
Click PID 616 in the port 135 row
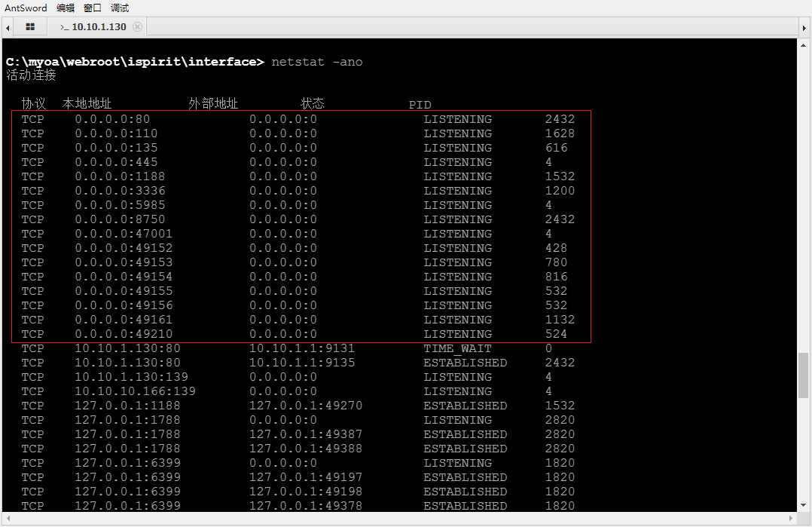click(x=556, y=148)
